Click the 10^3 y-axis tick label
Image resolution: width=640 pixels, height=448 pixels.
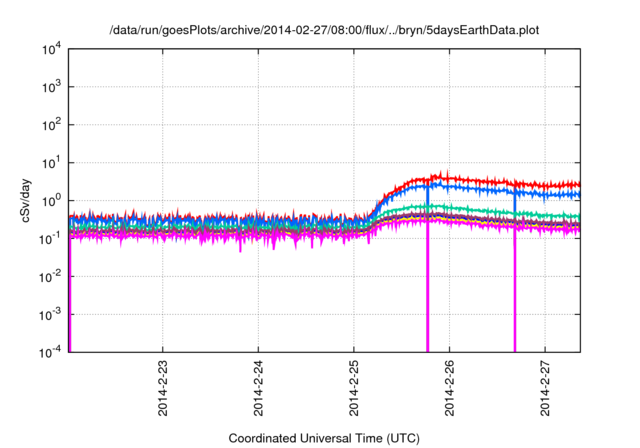[51, 87]
